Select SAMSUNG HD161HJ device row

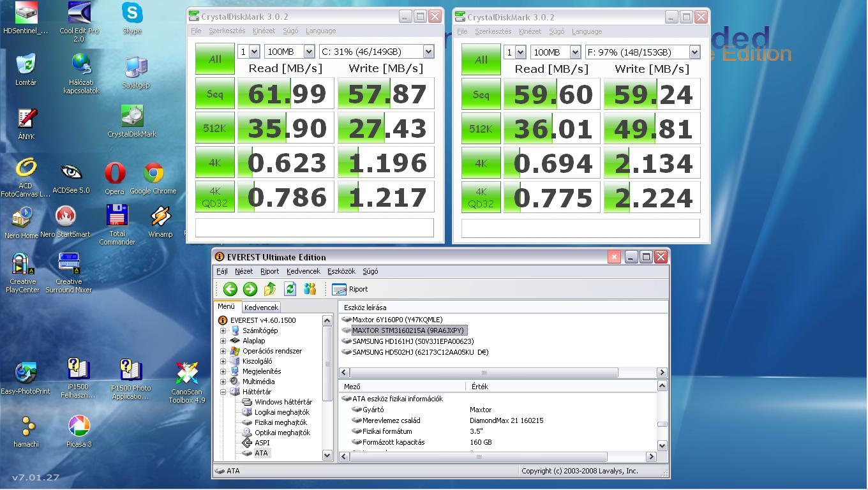tap(413, 341)
